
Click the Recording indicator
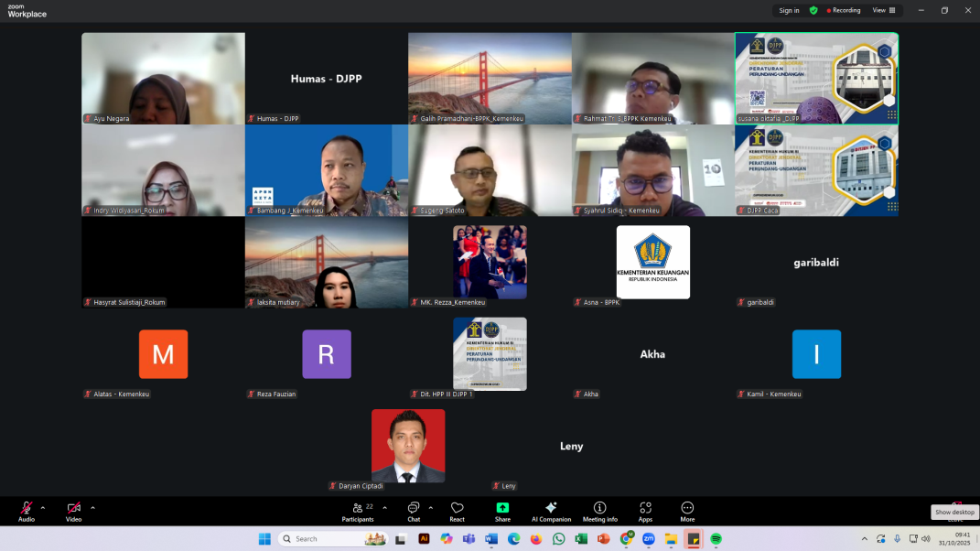tap(844, 11)
